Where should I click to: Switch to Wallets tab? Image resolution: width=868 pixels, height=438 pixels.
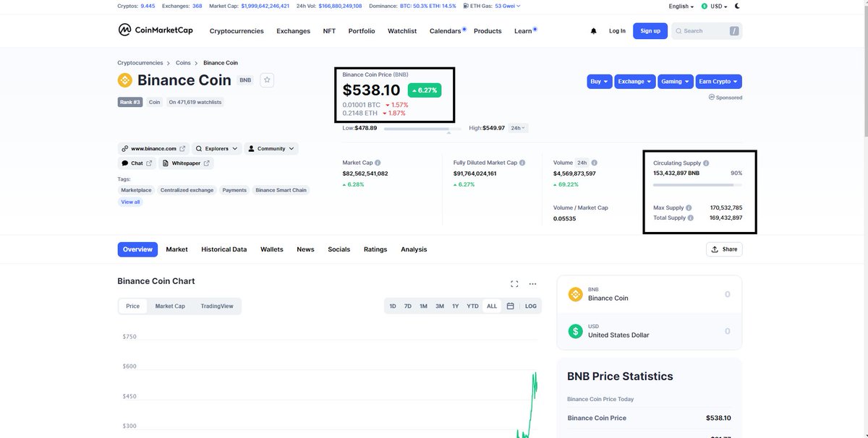[272, 249]
